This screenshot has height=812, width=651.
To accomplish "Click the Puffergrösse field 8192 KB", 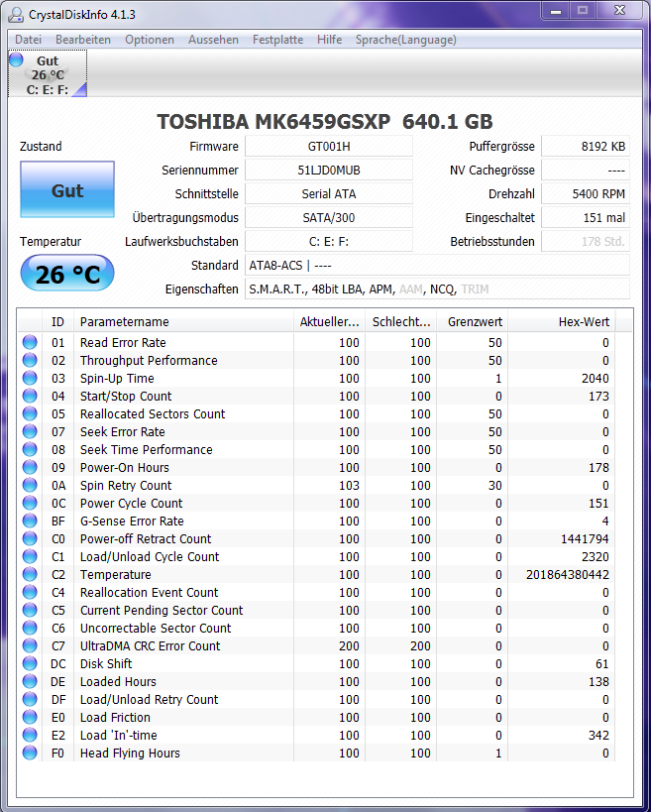I will click(x=586, y=146).
